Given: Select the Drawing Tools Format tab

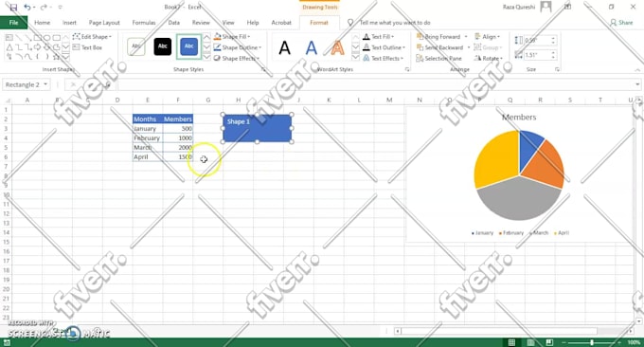Looking at the screenshot, I should click(319, 23).
